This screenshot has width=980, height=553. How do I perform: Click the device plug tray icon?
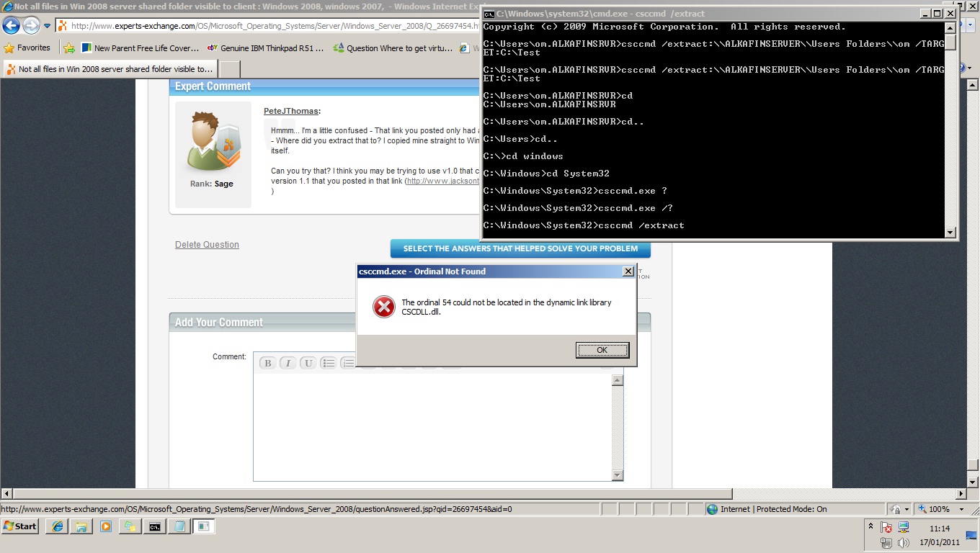pos(887,543)
